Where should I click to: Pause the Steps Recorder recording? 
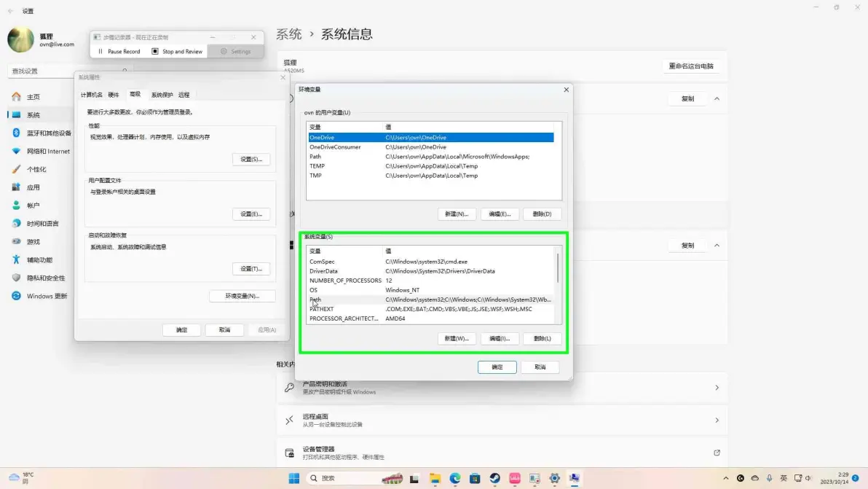[119, 52]
